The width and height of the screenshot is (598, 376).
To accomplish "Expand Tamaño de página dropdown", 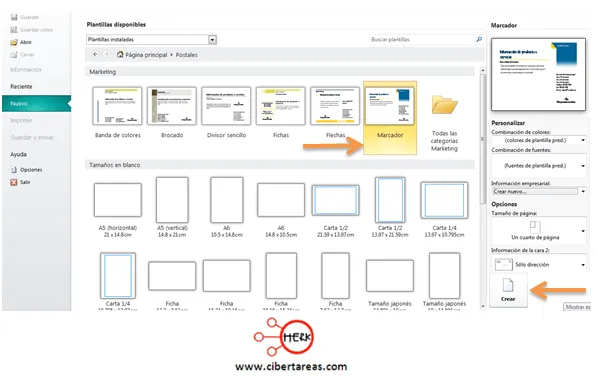I will click(x=583, y=231).
